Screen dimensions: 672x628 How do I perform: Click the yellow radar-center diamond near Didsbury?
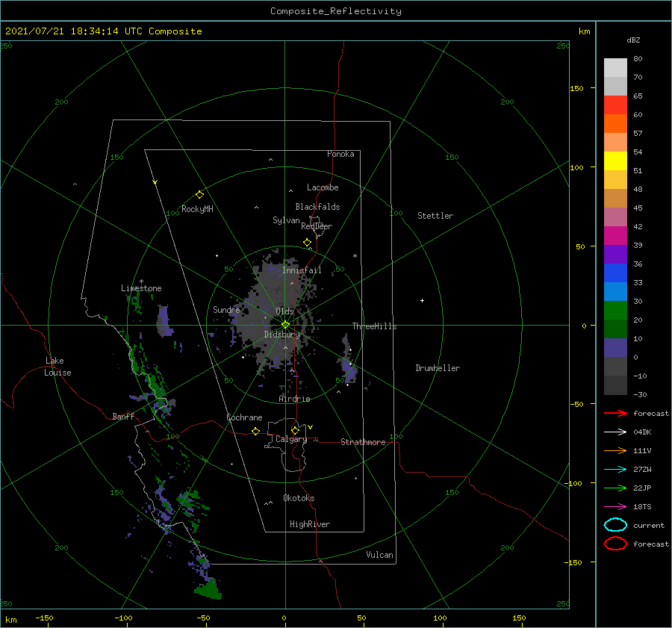point(285,325)
